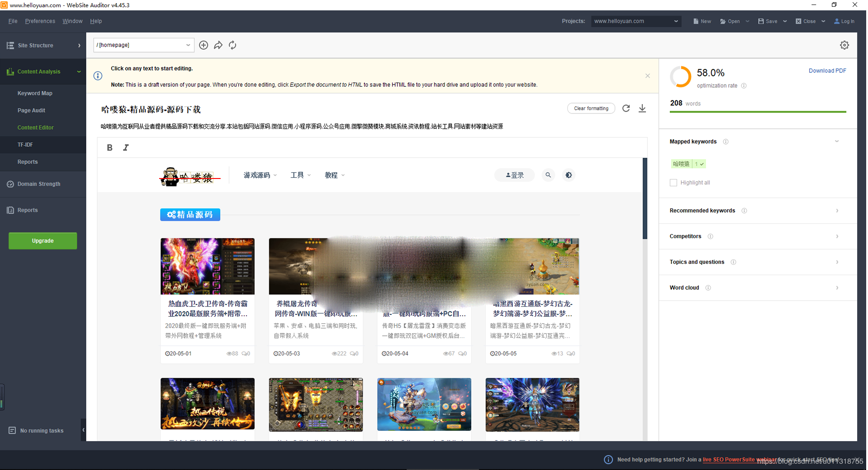This screenshot has width=868, height=470.
Task: Expand the Save button dropdown arrow
Action: click(785, 21)
